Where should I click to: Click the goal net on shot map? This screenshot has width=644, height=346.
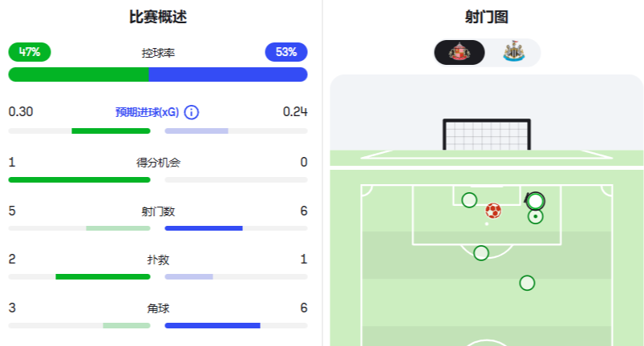(x=487, y=135)
